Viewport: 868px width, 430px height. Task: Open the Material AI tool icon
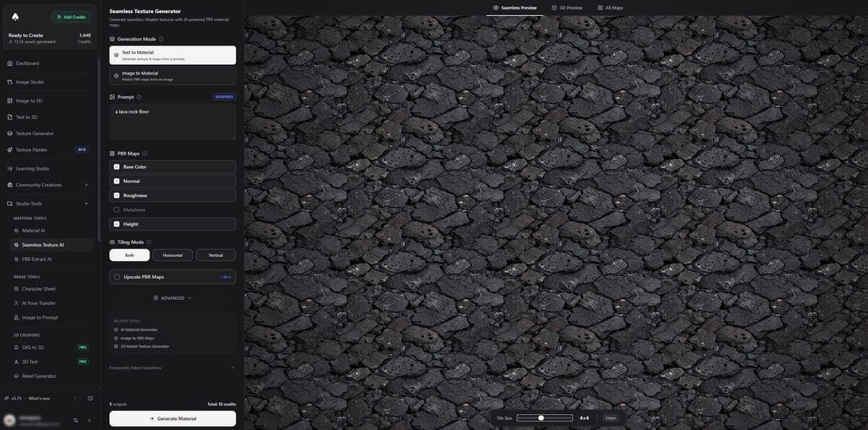click(x=17, y=231)
